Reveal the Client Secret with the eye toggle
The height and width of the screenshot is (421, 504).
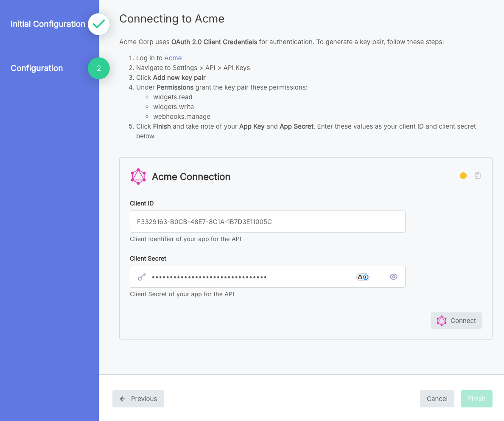[393, 276]
